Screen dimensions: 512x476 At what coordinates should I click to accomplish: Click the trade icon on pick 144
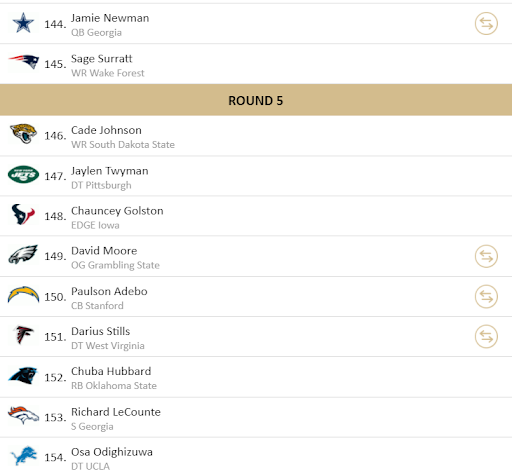(x=486, y=24)
